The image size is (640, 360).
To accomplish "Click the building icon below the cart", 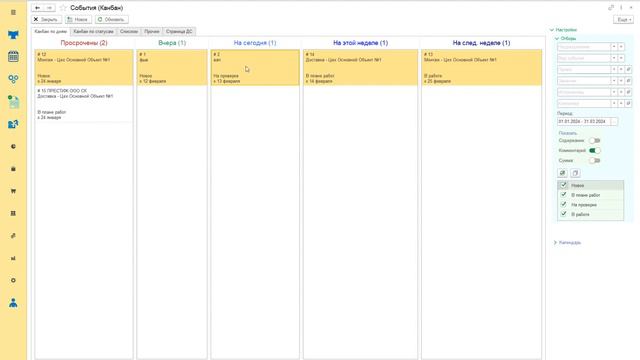I will click(13, 213).
